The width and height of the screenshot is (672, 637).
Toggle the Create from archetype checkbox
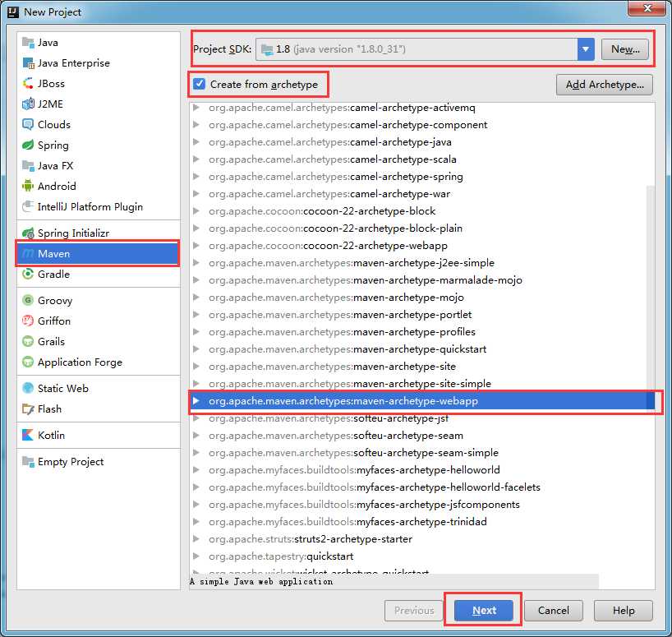click(200, 84)
